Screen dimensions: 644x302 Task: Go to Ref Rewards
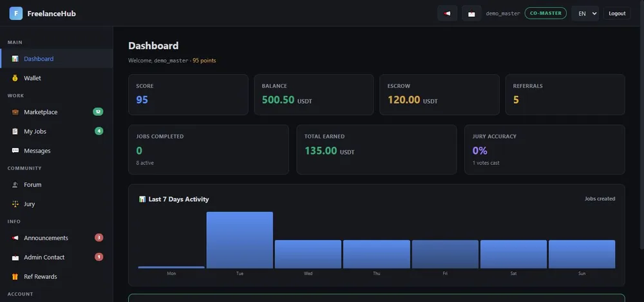[56, 276]
